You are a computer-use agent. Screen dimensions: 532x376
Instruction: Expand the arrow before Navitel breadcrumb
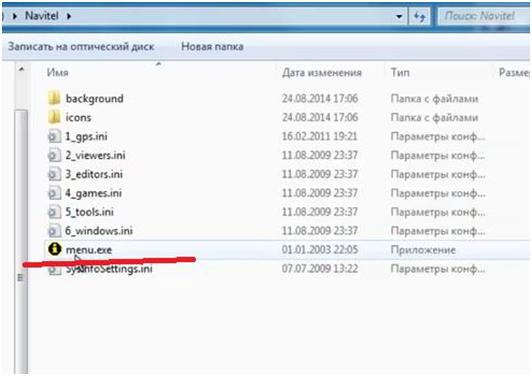pyautogui.click(x=15, y=16)
